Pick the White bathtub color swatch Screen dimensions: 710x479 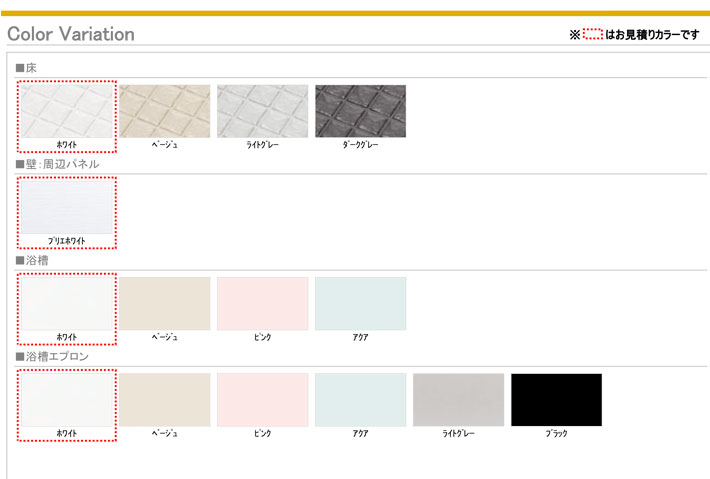click(x=67, y=303)
